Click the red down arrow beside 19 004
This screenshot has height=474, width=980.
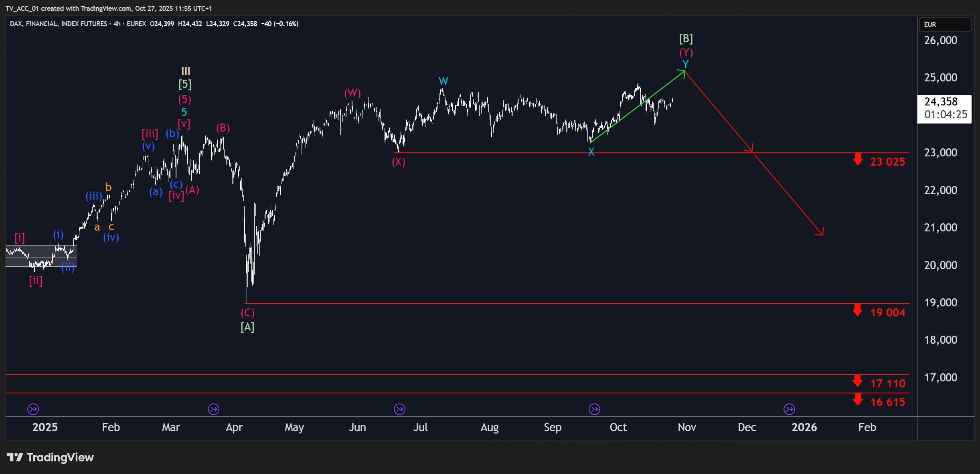(x=858, y=310)
